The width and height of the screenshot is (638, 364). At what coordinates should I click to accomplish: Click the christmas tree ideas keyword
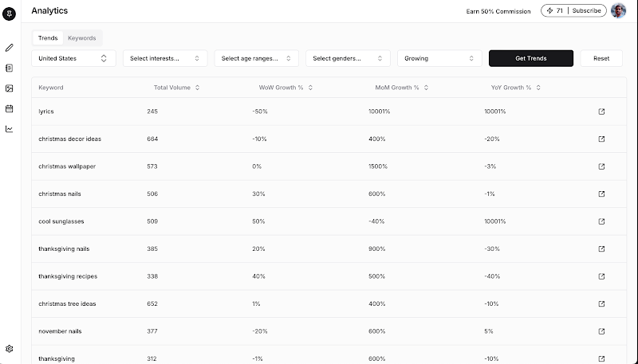pos(67,304)
